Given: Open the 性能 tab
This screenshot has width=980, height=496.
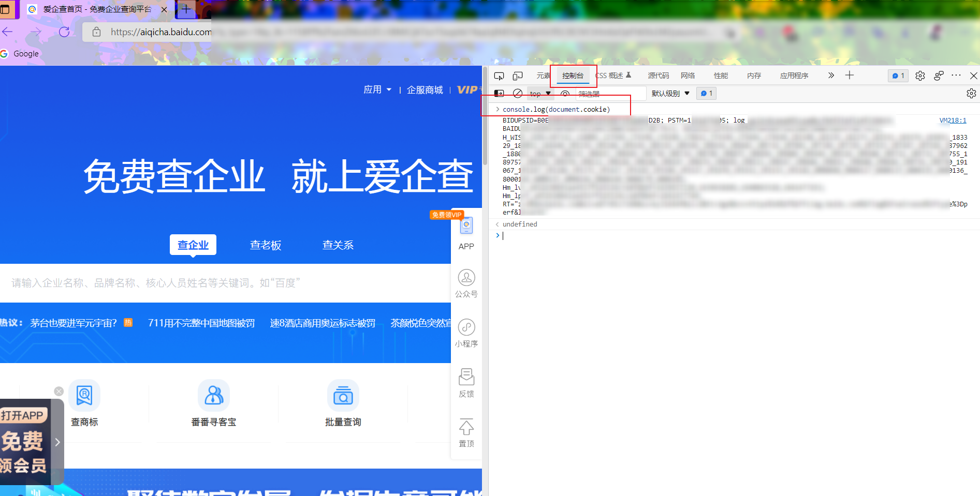Looking at the screenshot, I should (721, 76).
